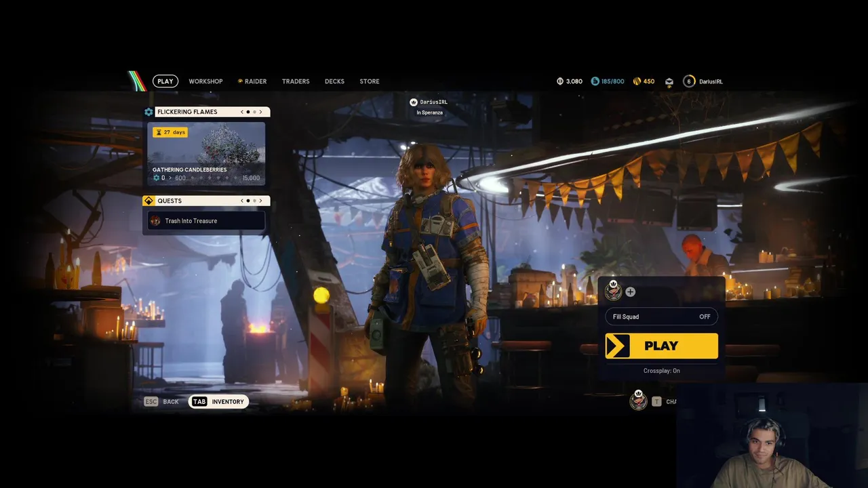Open Inventory with the TAB button
Viewport: 868px width, 488px height.
point(218,402)
